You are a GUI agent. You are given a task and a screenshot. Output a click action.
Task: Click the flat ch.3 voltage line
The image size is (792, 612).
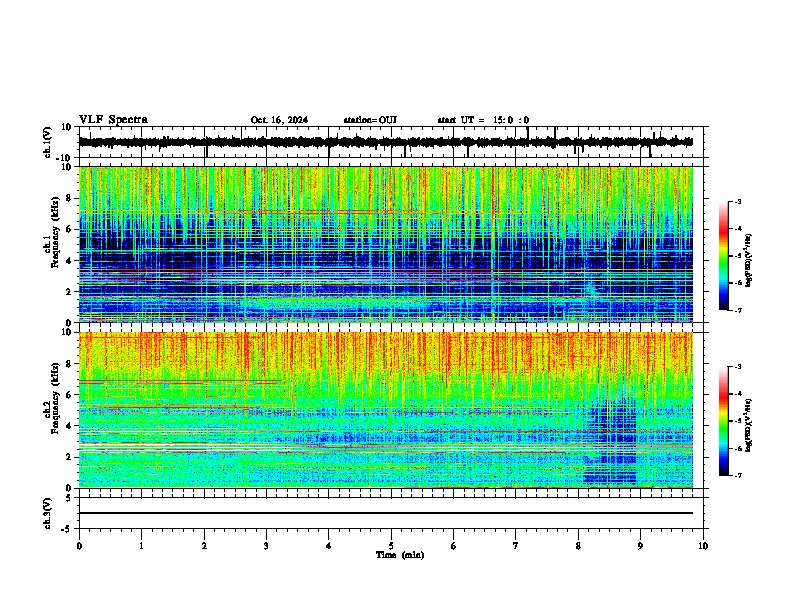point(385,513)
